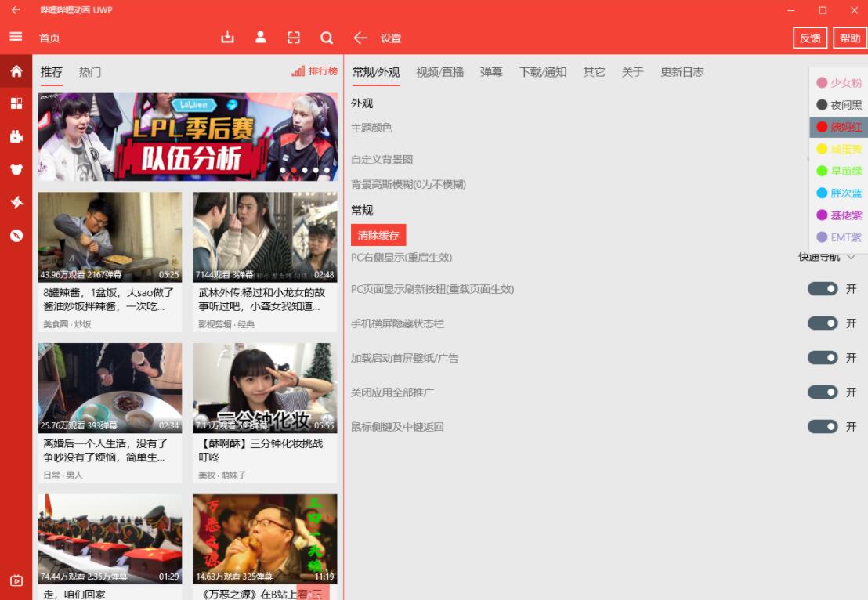Go back from the 设置 page
This screenshot has width=868, height=600.
click(360, 38)
